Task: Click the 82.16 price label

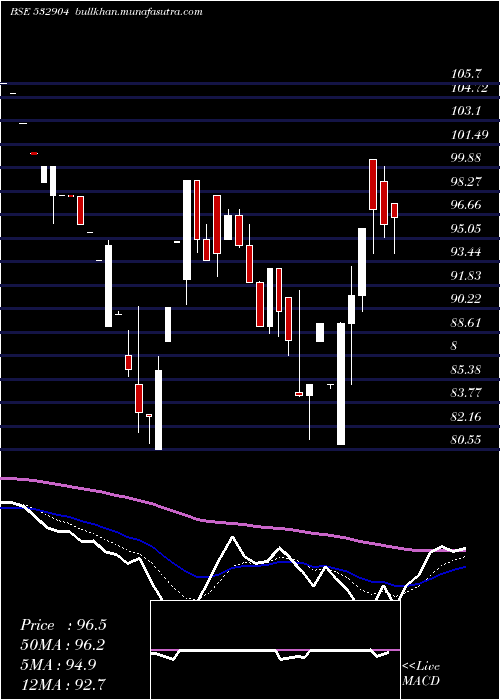Action: (466, 417)
